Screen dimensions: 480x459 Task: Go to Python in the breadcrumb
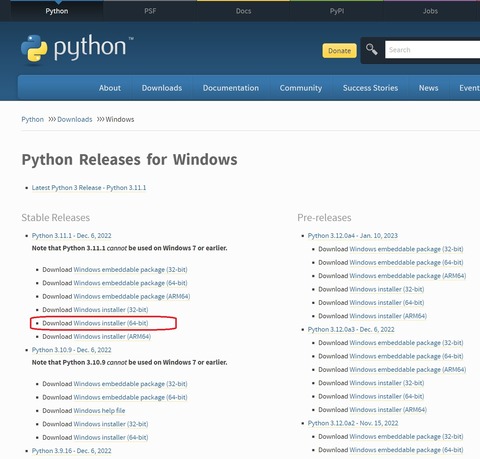pyautogui.click(x=32, y=119)
